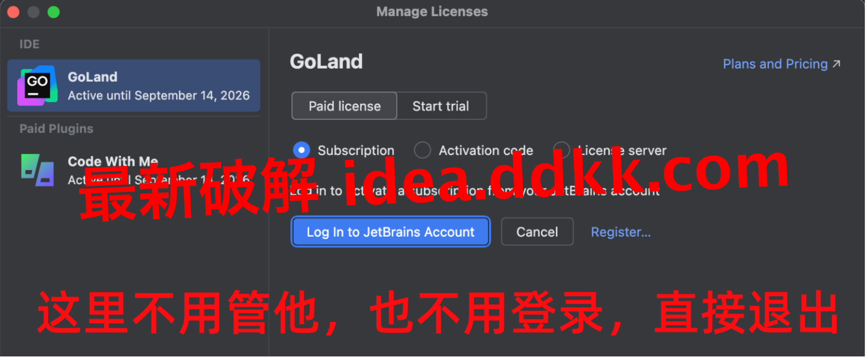Image resolution: width=868 pixels, height=358 pixels.
Task: Click the Code With Me plugin icon
Action: click(38, 170)
